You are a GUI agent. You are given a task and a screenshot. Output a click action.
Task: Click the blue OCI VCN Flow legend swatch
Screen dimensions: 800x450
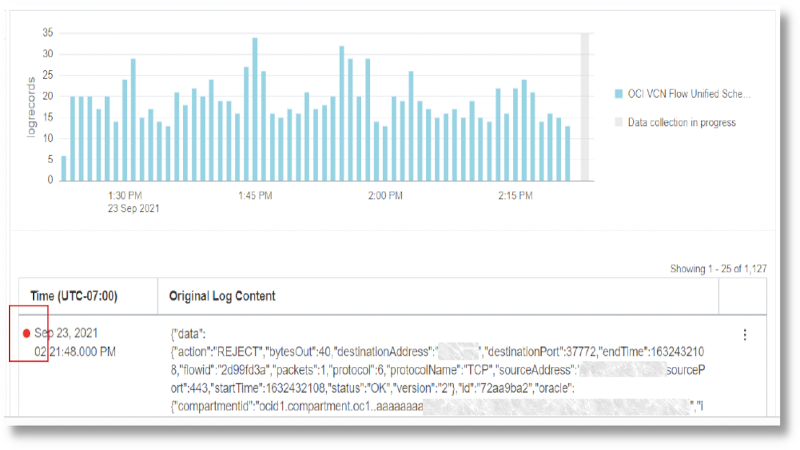[619, 94]
